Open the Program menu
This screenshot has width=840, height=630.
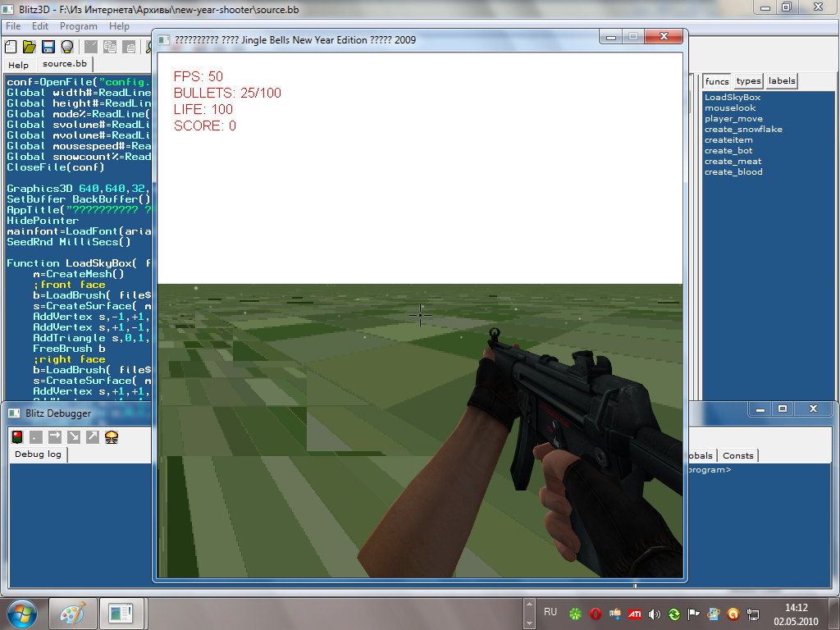coord(79,26)
